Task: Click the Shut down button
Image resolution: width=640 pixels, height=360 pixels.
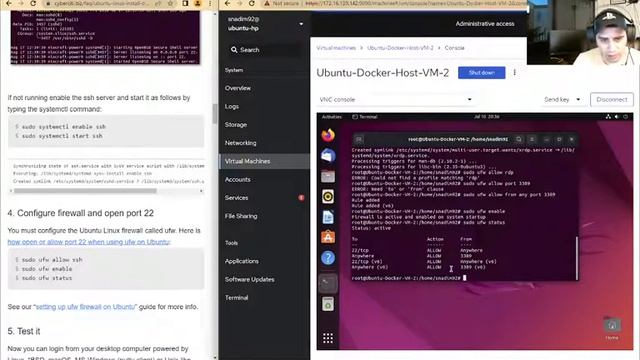Action: 482,73
